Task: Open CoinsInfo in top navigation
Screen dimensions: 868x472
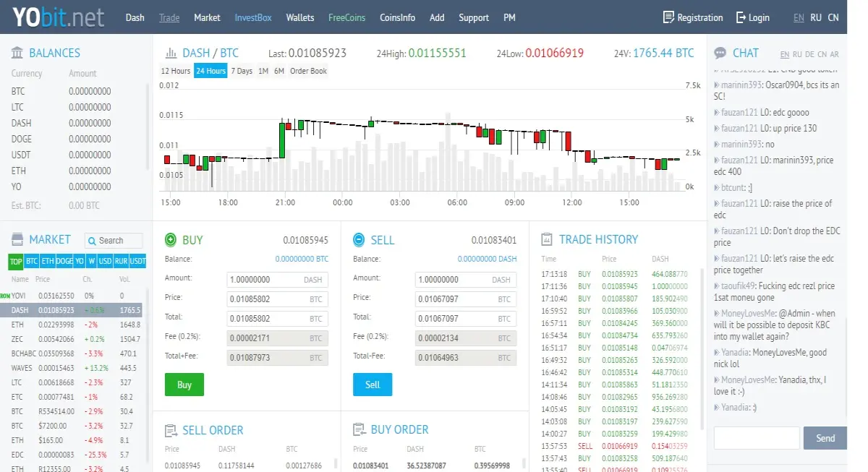Action: click(397, 17)
